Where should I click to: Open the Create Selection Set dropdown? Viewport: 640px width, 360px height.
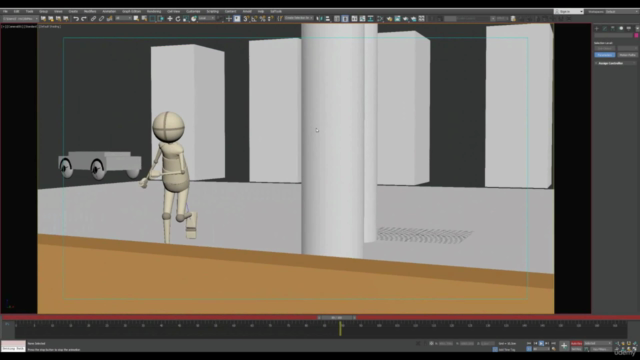[x=299, y=19]
